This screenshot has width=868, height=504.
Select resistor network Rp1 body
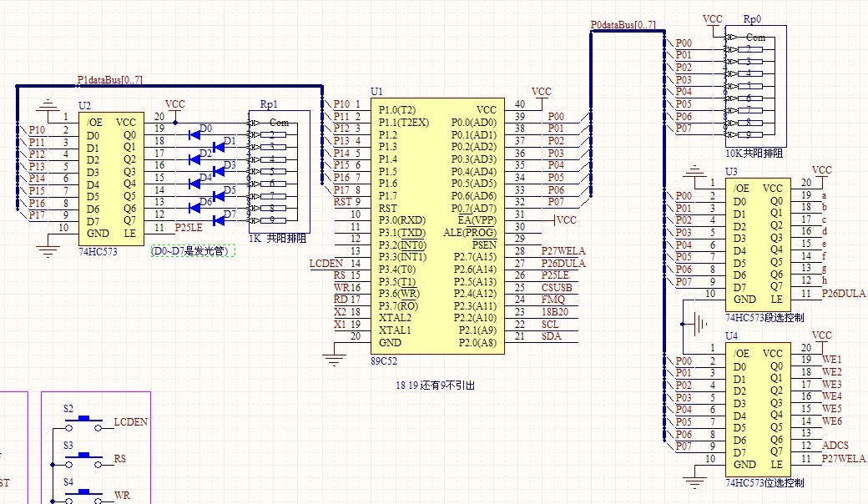click(279, 172)
